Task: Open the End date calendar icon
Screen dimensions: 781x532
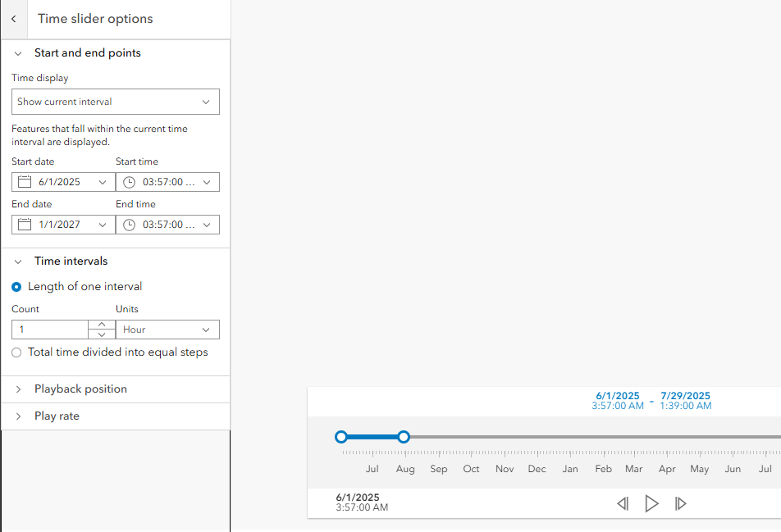Action: [25, 225]
